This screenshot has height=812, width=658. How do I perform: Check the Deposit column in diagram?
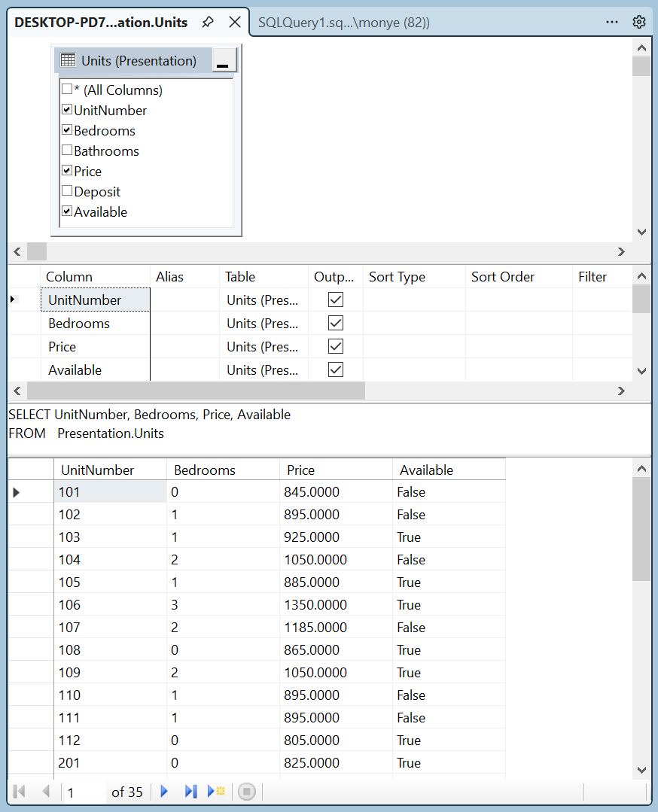click(x=67, y=190)
